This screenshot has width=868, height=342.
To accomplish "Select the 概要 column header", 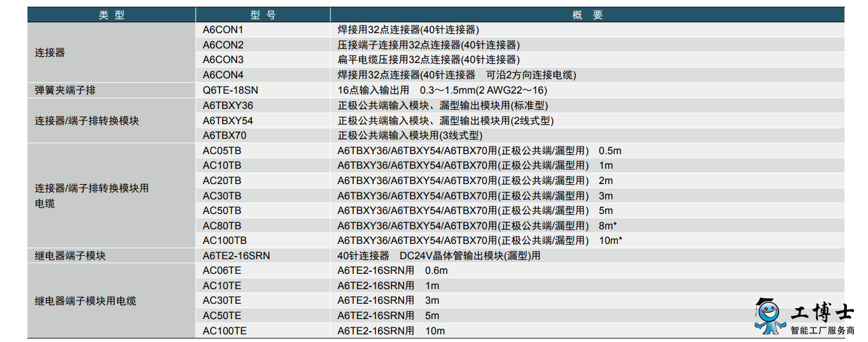I will click(587, 15).
